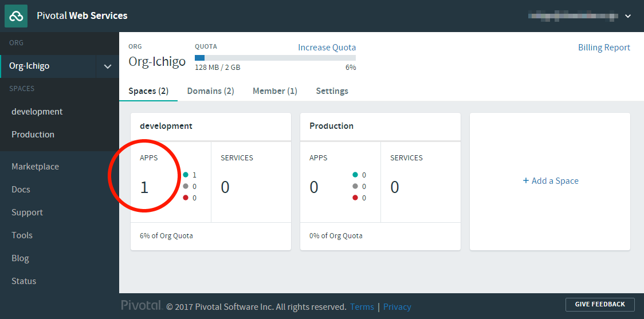Click Production SERVICES count 0
Viewport: 644px width, 319px height.
(x=395, y=187)
